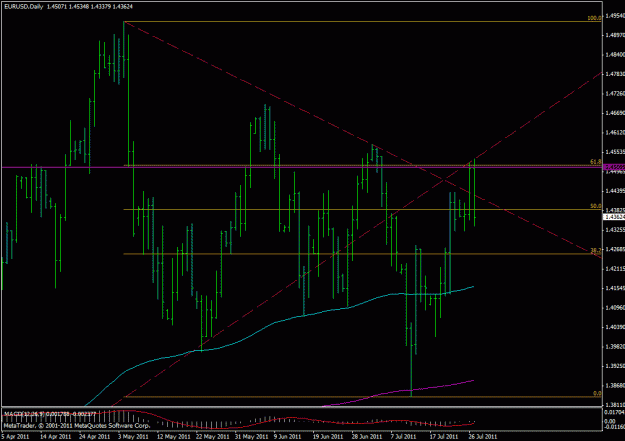Click the MACD indicator label

[x=49, y=414]
